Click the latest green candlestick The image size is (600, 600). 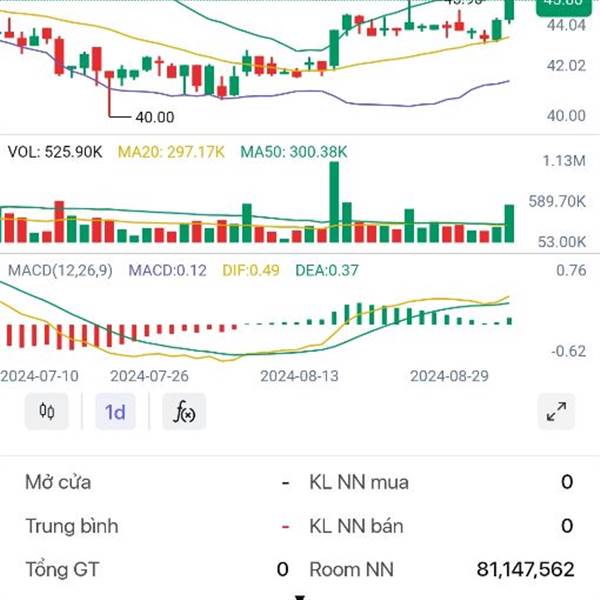(x=509, y=10)
